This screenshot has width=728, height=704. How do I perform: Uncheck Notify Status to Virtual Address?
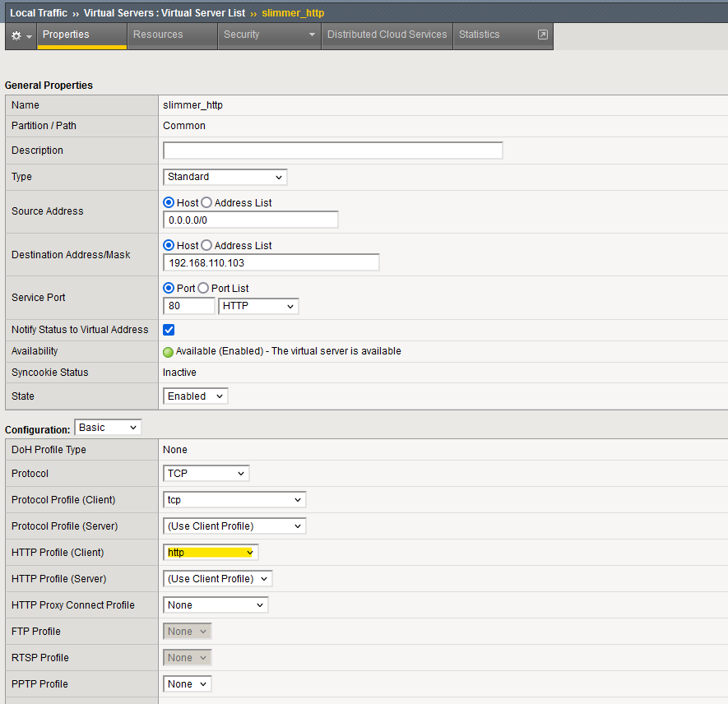coord(168,329)
